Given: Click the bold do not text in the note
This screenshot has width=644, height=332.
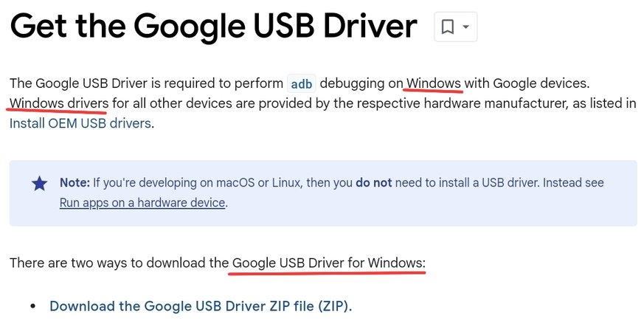Looking at the screenshot, I should point(374,182).
